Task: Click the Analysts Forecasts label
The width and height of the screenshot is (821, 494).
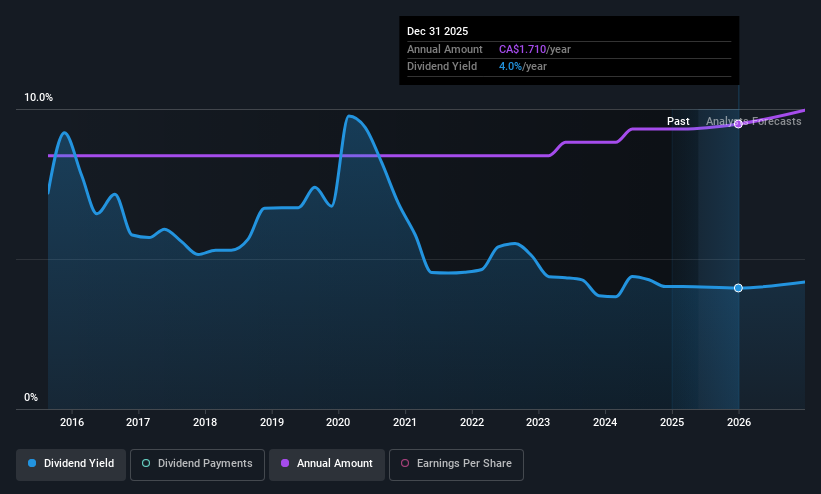Action: pyautogui.click(x=753, y=121)
